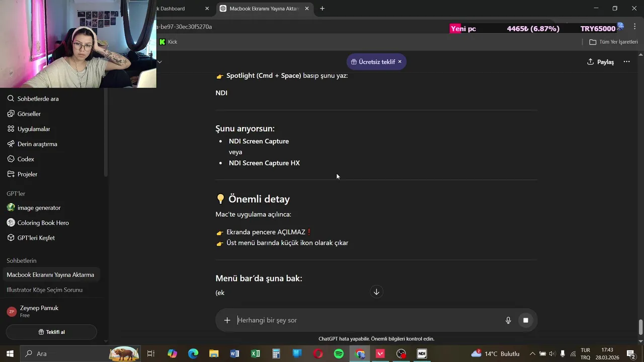Click the Paylaş share button

pyautogui.click(x=601, y=62)
